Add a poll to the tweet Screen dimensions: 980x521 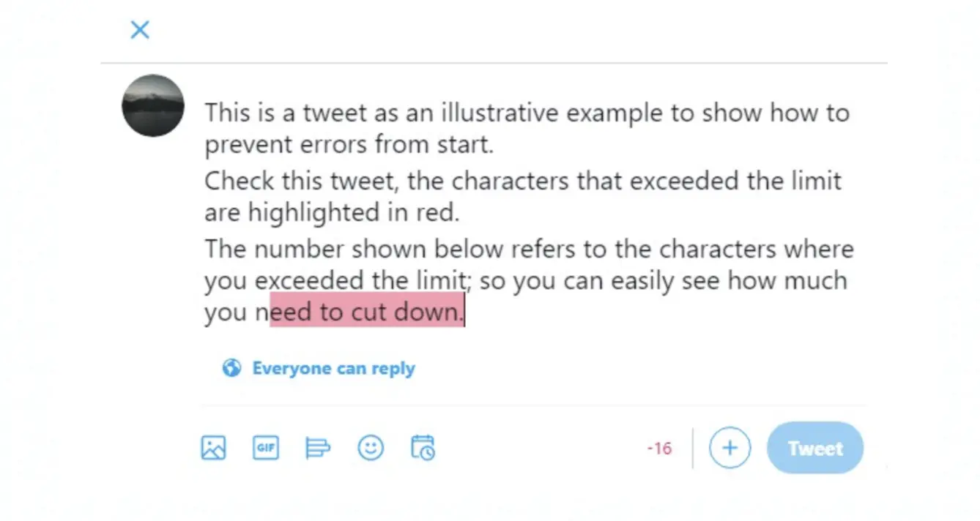[318, 447]
